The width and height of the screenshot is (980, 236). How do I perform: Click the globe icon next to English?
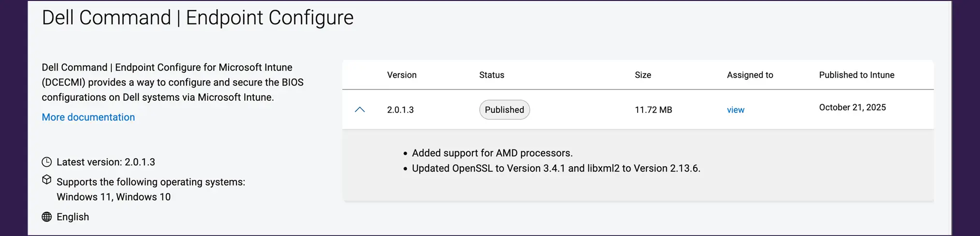[x=46, y=217]
